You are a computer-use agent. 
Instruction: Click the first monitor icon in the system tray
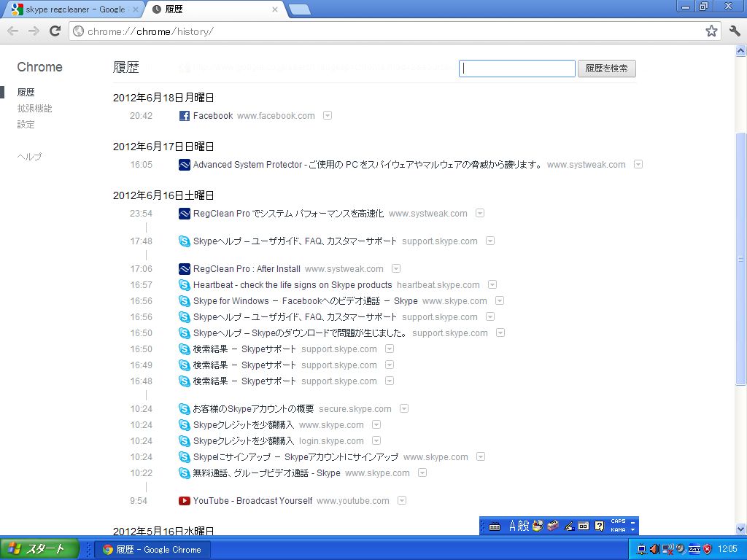(x=642, y=549)
